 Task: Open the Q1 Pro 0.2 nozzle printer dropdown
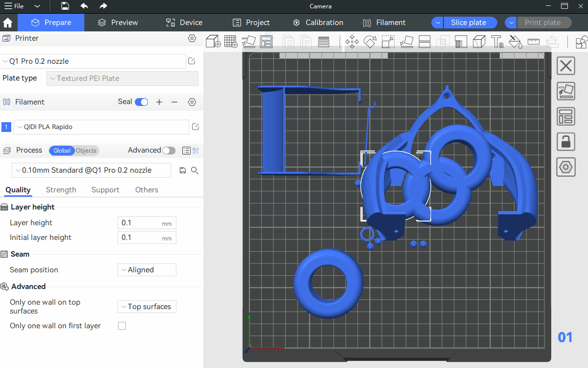(93, 61)
